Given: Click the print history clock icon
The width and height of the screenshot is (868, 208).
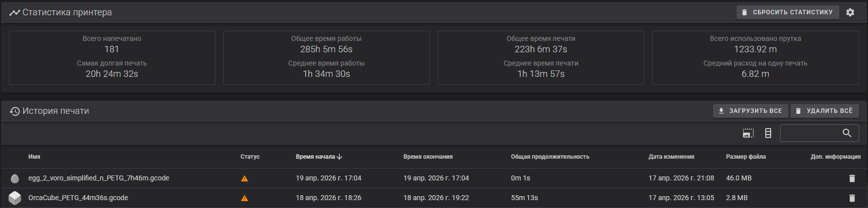Looking at the screenshot, I should [x=15, y=111].
